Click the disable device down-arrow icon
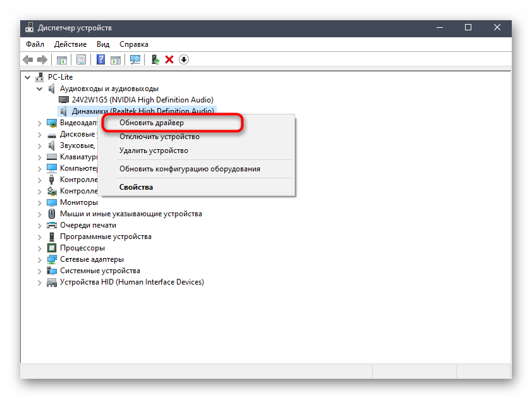Viewport: 532px width, 399px height. coord(184,59)
